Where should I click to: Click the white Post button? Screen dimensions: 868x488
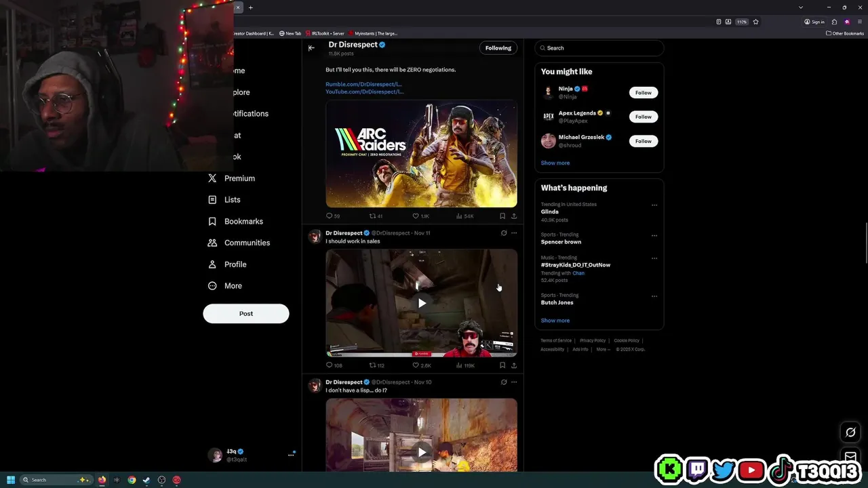(246, 314)
